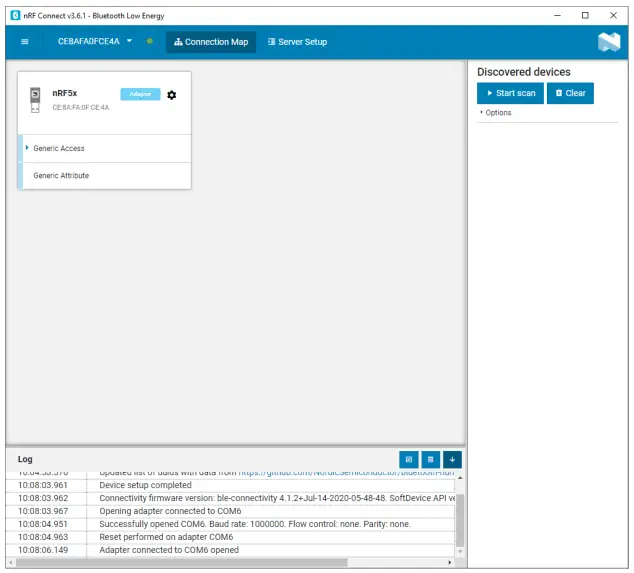Start scan for devices
634x573 pixels.
510,93
